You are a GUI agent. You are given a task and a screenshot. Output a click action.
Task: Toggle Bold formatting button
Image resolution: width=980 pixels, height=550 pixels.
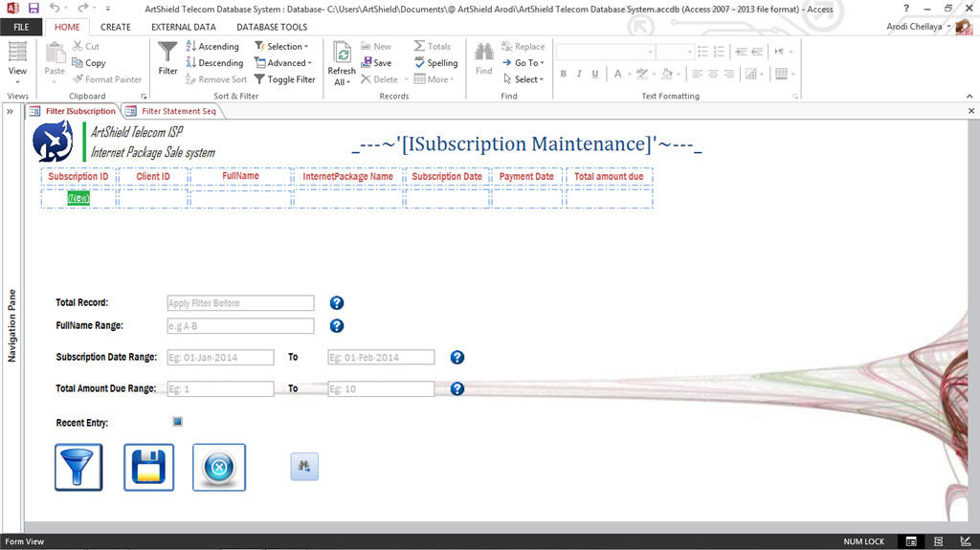click(563, 74)
